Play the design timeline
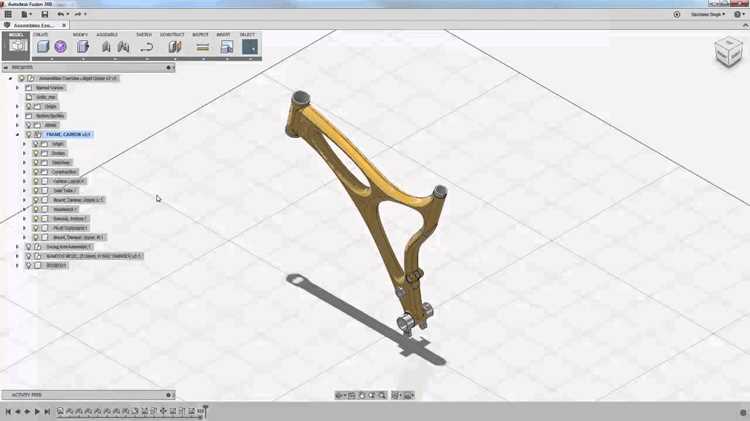Viewport: 750px width, 421px height. (x=27, y=411)
